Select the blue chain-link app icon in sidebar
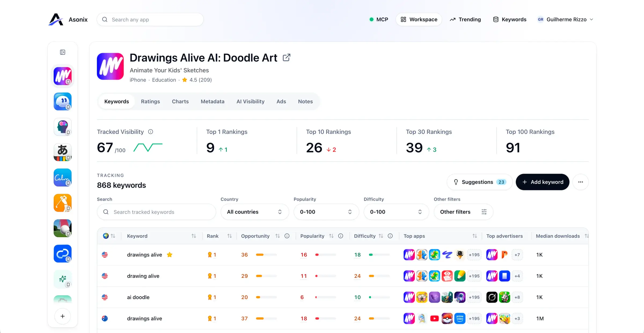Viewport: 644px width, 333px height. [x=63, y=254]
